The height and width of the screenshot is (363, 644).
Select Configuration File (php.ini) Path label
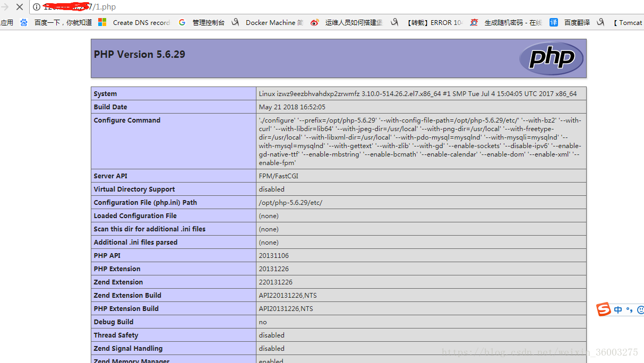pyautogui.click(x=145, y=203)
